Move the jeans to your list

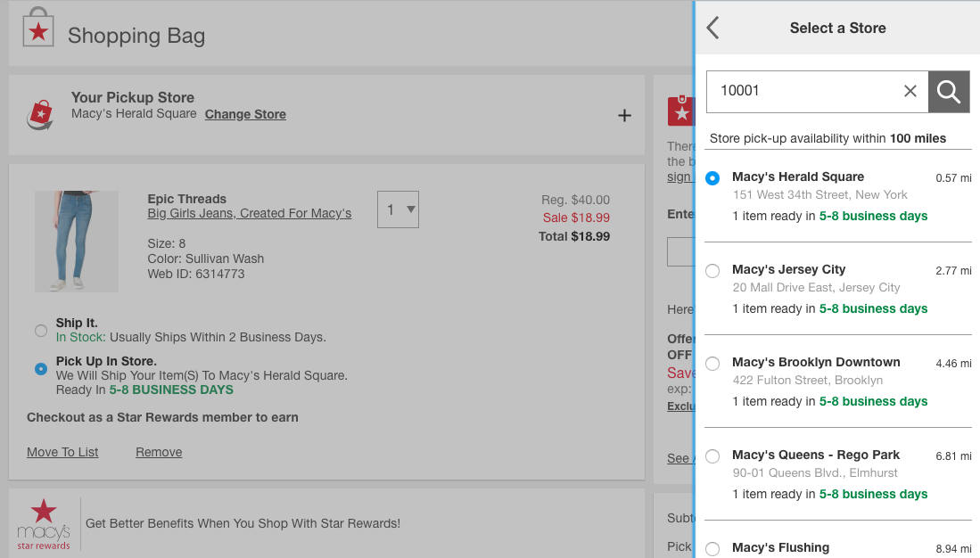pyautogui.click(x=62, y=452)
